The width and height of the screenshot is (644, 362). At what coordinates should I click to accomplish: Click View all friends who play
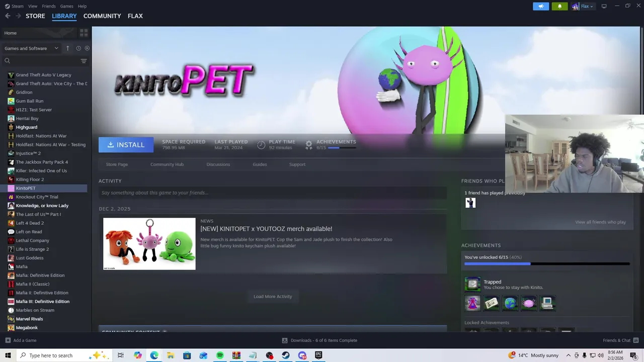click(x=600, y=222)
